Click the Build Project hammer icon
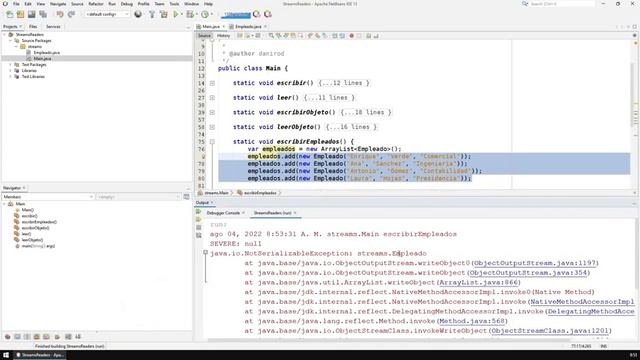 pos(152,14)
